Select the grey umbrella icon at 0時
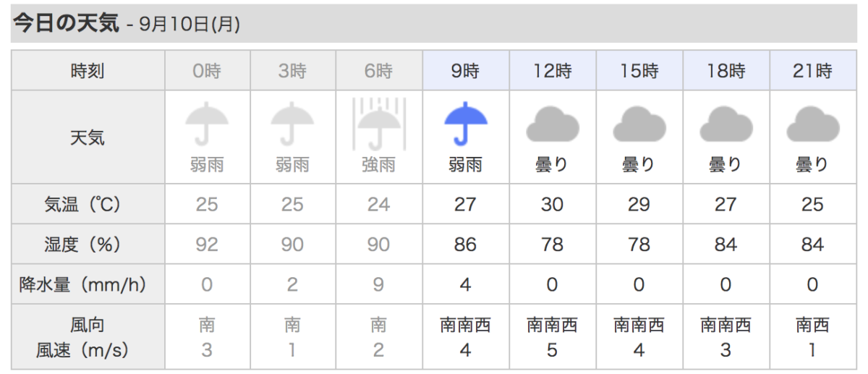This screenshot has height=374, width=868. click(207, 124)
